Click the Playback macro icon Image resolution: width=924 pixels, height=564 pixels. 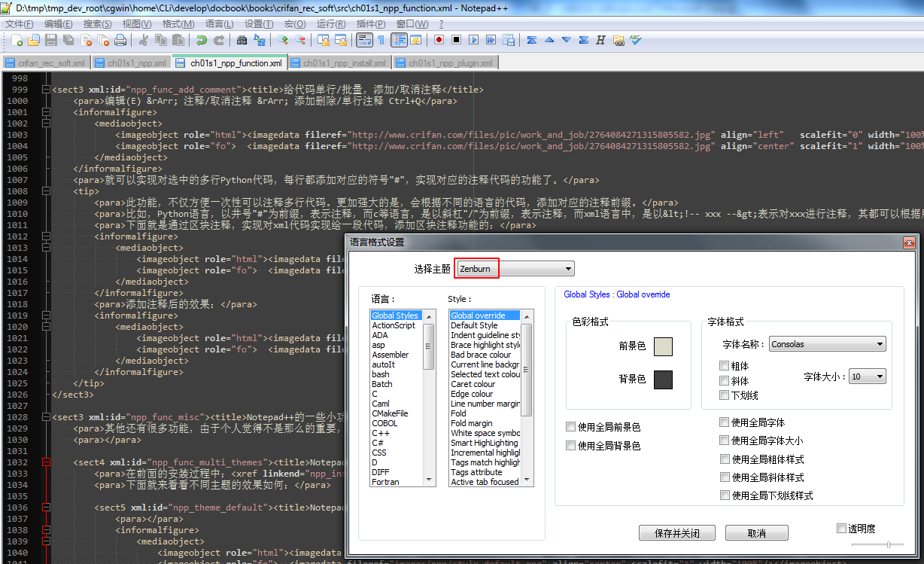[x=473, y=40]
